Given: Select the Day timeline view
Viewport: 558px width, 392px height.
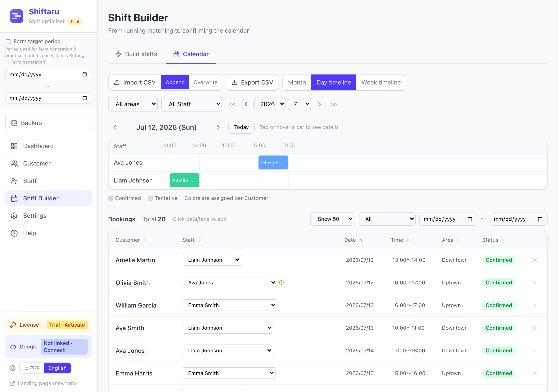Looking at the screenshot, I should 333,82.
